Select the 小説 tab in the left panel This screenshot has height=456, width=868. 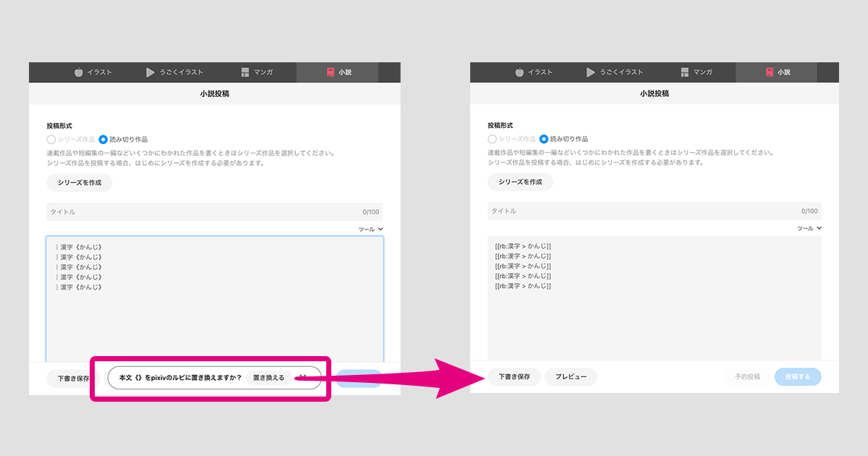337,72
